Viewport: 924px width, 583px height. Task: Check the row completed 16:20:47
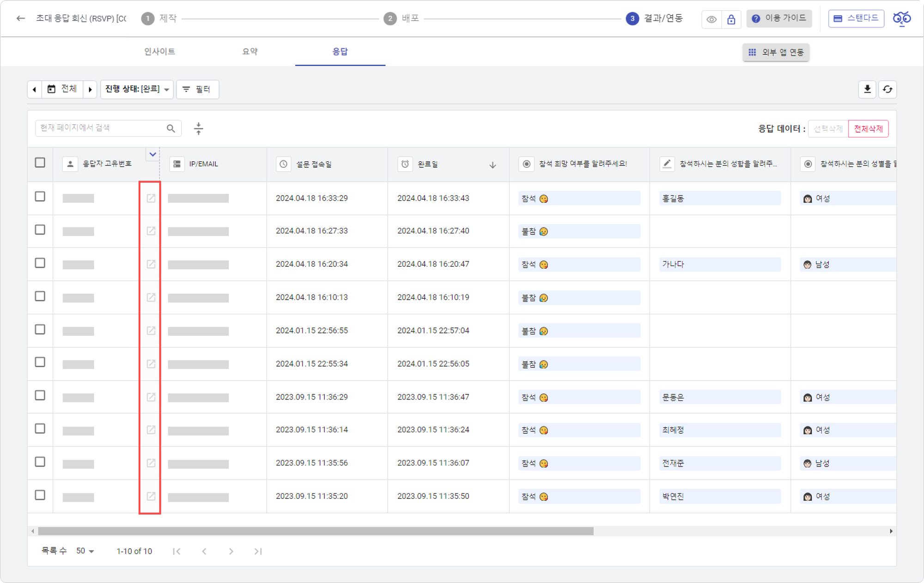[40, 263]
